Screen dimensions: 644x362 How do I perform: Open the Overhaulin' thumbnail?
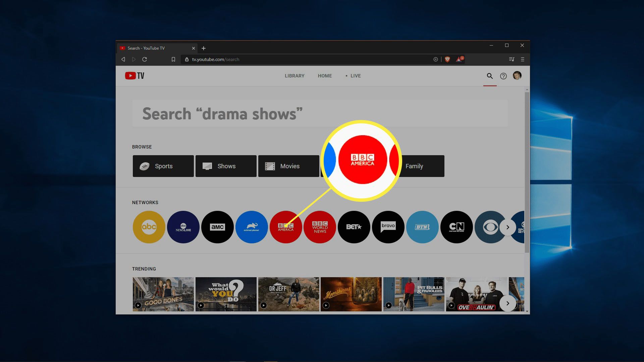[x=477, y=294]
